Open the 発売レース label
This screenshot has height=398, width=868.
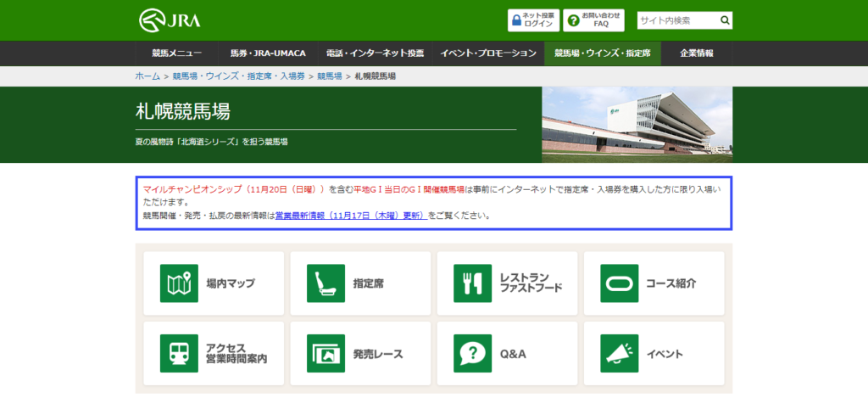click(378, 354)
